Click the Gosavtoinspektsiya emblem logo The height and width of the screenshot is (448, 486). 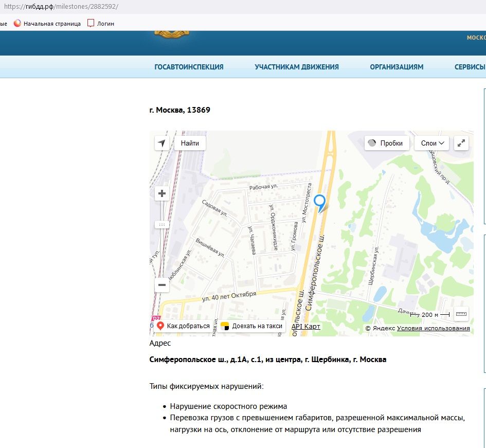[171, 35]
